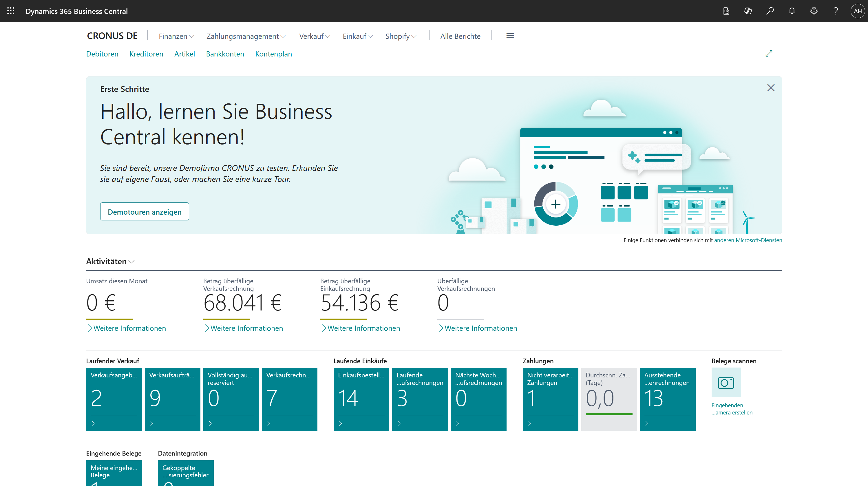Open Weitere Informationen under Überfällige Verkaufsrechnungen count

click(478, 328)
